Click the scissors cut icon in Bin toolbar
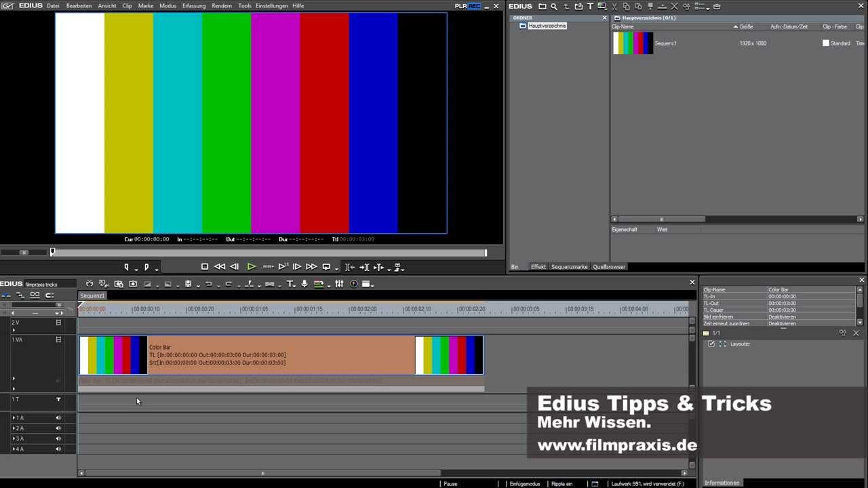Viewport: 868px width, 488px height. click(x=614, y=6)
